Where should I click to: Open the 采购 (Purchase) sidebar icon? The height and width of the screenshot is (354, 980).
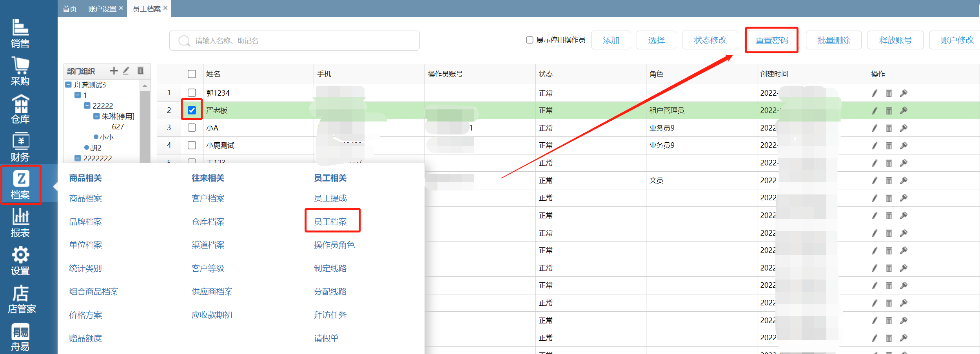click(20, 71)
